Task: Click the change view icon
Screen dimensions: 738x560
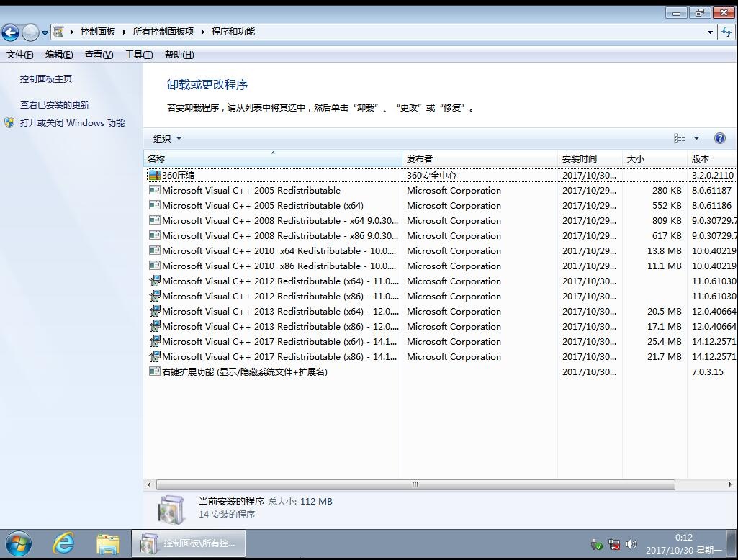Action: tap(679, 138)
